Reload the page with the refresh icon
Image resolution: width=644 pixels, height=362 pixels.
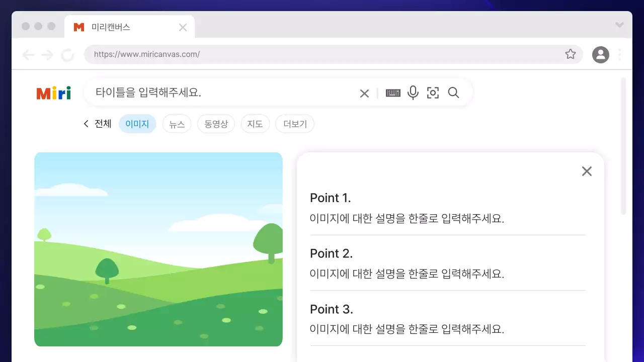click(x=68, y=54)
